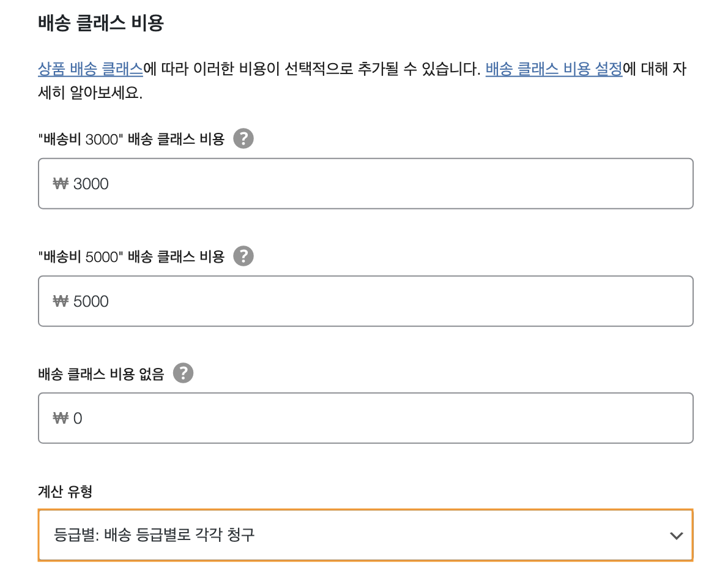Click help icon beside "배송비 5000" class cost
The width and height of the screenshot is (728, 578).
tap(243, 256)
